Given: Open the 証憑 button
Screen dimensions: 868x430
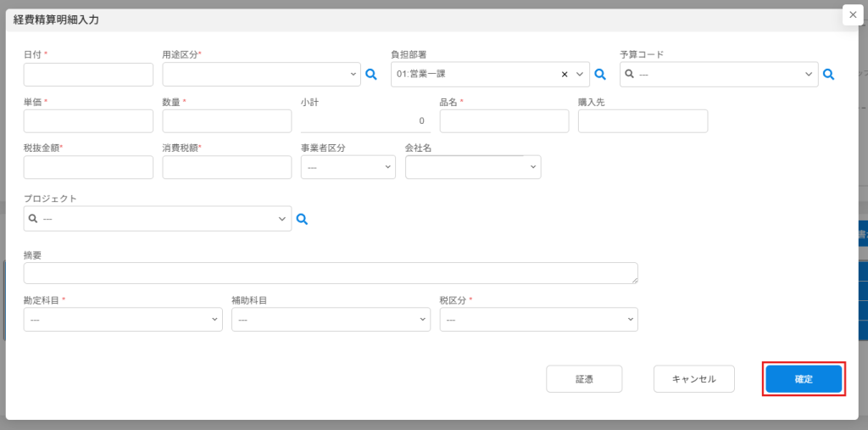Looking at the screenshot, I should [x=584, y=379].
